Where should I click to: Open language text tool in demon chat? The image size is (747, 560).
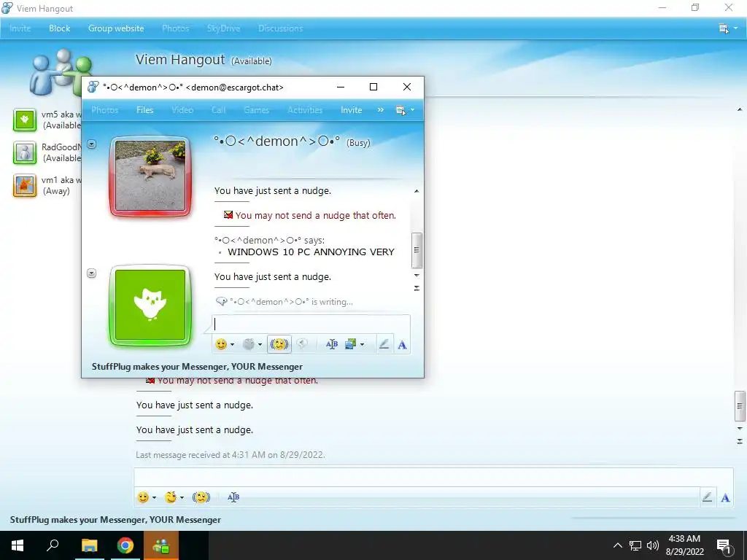[332, 344]
